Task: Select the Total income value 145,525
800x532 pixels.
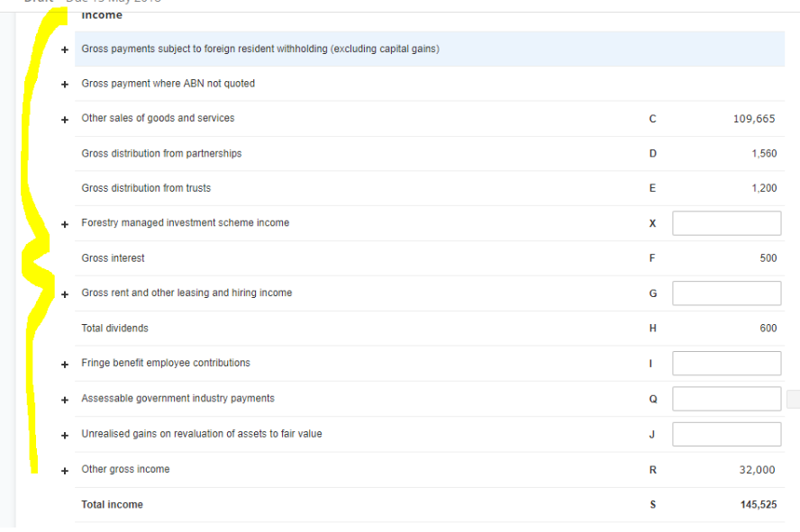Action: click(x=759, y=504)
